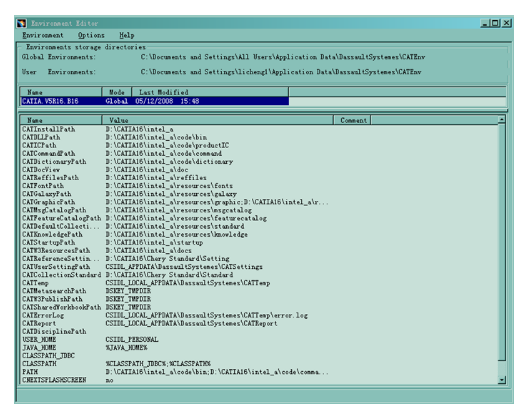This screenshot has width=531, height=415.
Task: Click the Global mode cell
Action: [116, 101]
